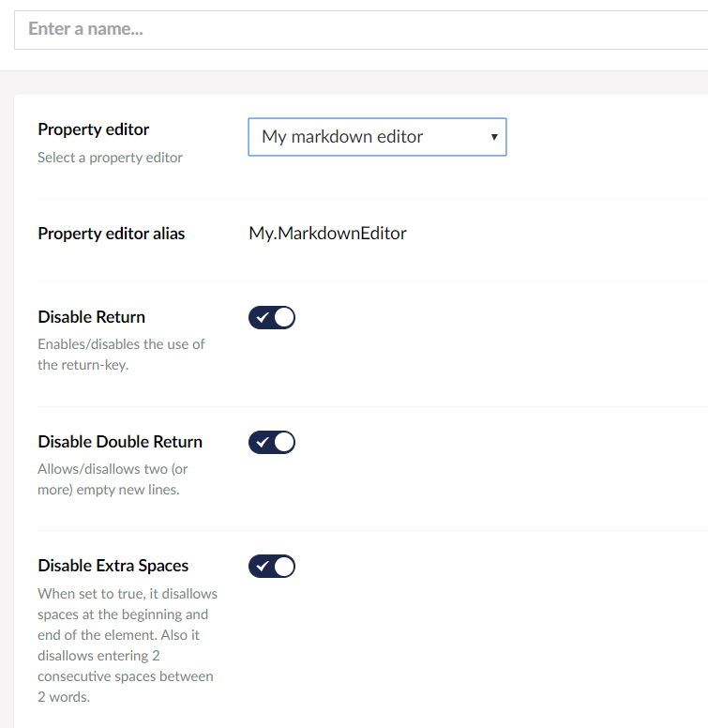Select the My.MarkdownEditor alias text
The width and height of the screenshot is (708, 728).
click(327, 234)
